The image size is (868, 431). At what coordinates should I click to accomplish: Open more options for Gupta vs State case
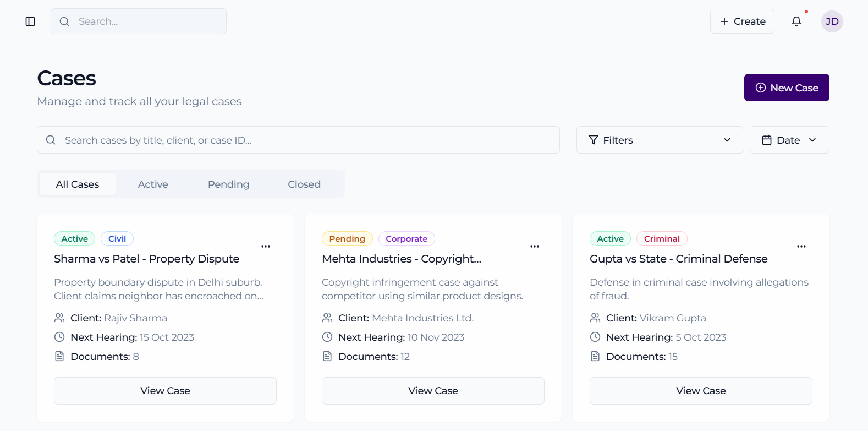[x=801, y=247]
